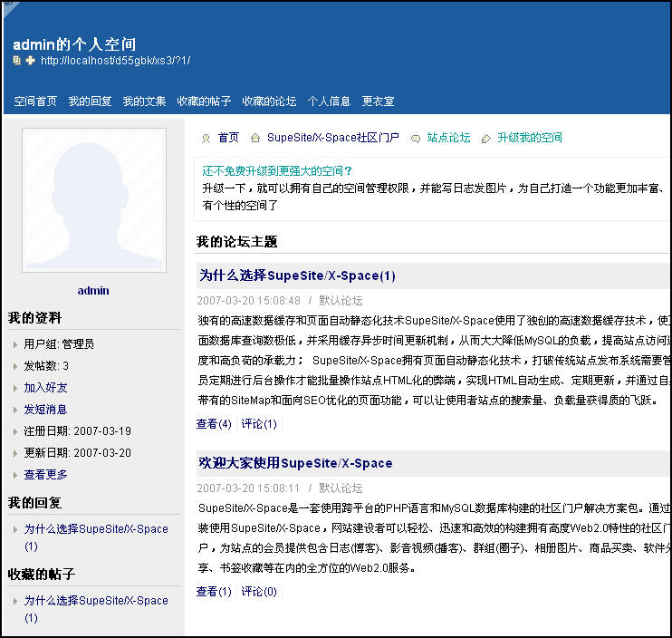Click 查看(4) under the first post

point(214,424)
